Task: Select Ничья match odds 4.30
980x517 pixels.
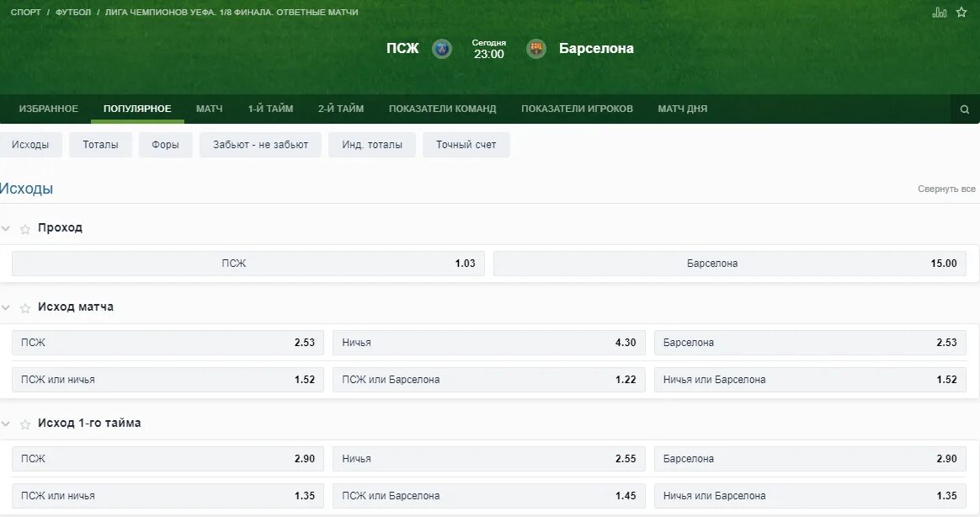Action: pos(489,343)
